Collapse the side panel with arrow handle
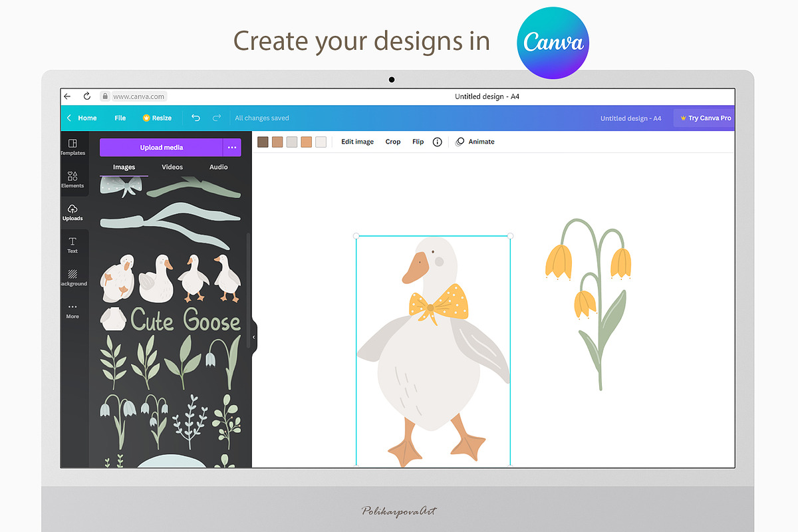 coord(254,337)
